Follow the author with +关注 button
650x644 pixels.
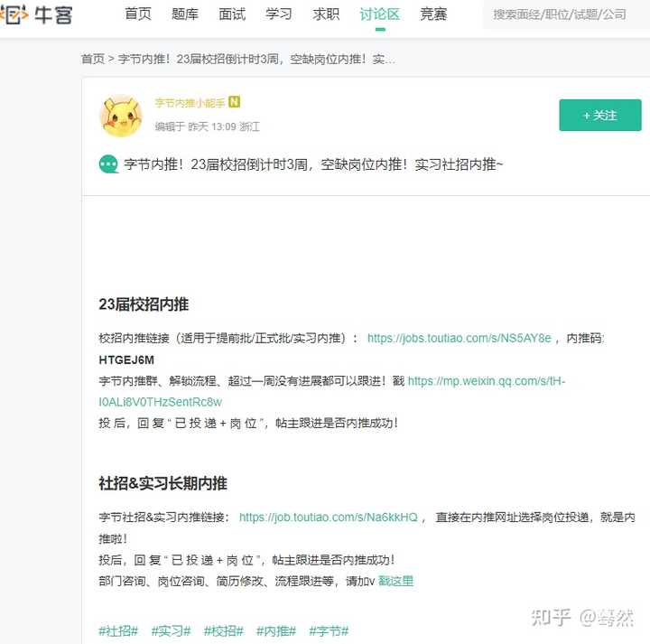tap(599, 116)
